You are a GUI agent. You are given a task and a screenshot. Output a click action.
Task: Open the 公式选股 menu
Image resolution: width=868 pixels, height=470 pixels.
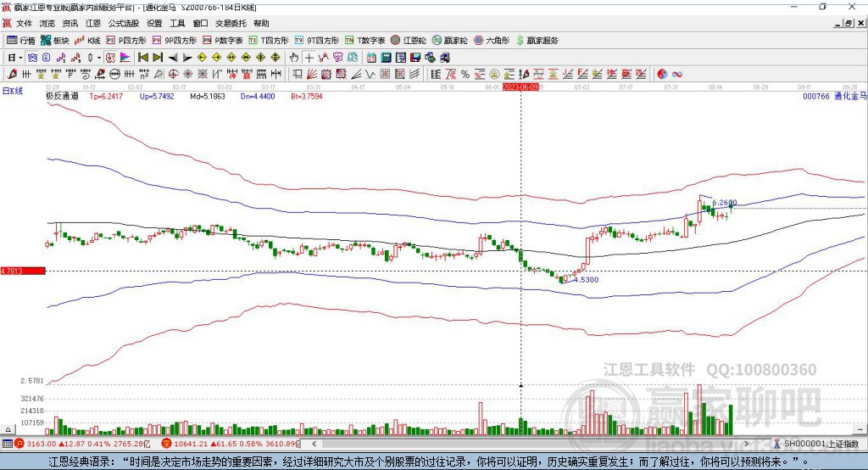(124, 23)
